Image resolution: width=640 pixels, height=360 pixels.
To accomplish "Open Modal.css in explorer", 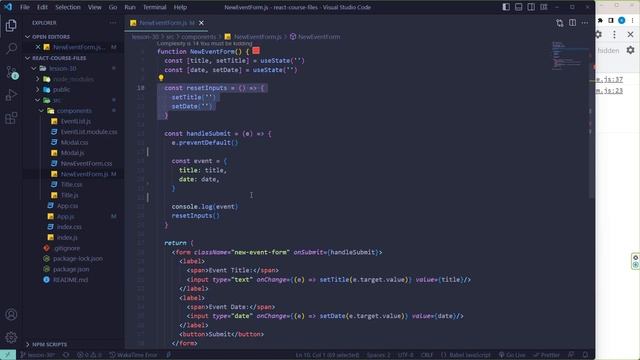I will (x=74, y=142).
